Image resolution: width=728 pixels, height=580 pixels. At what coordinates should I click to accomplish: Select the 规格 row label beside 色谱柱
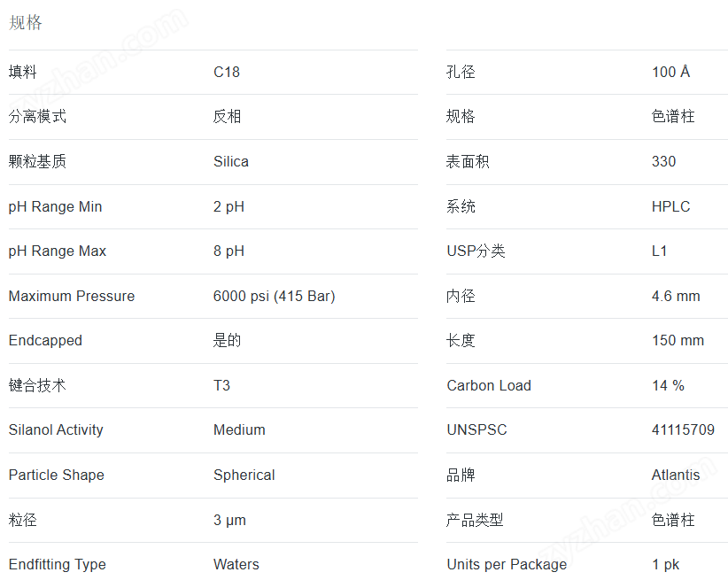461,116
